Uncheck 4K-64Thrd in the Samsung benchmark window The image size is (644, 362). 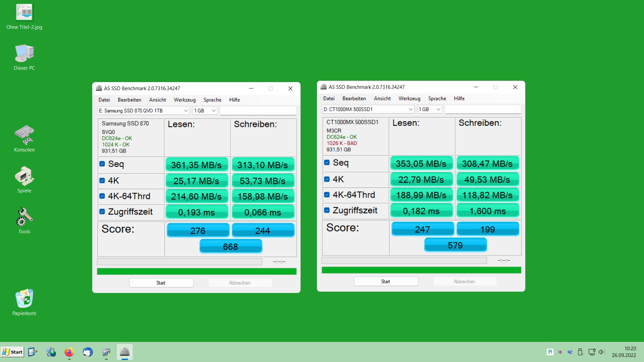tap(102, 196)
